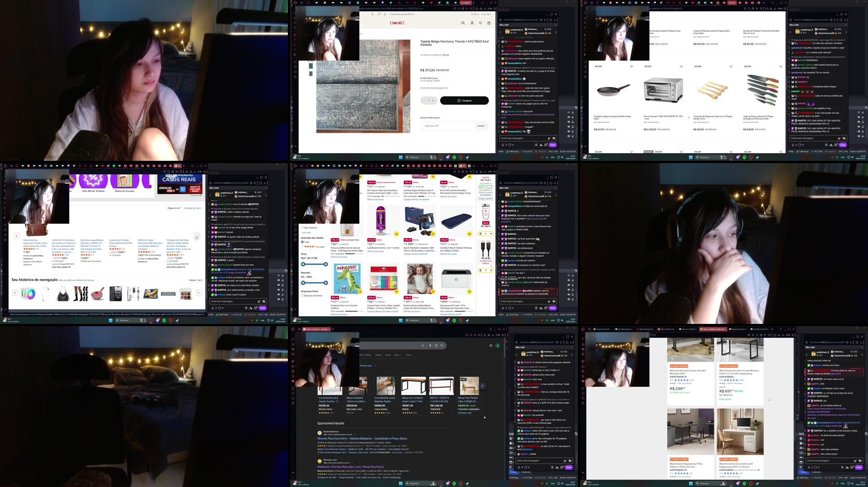868x487 pixels.
Task: Select the Tudo radio button under Avaliações dos clientes
Action: (302, 242)
